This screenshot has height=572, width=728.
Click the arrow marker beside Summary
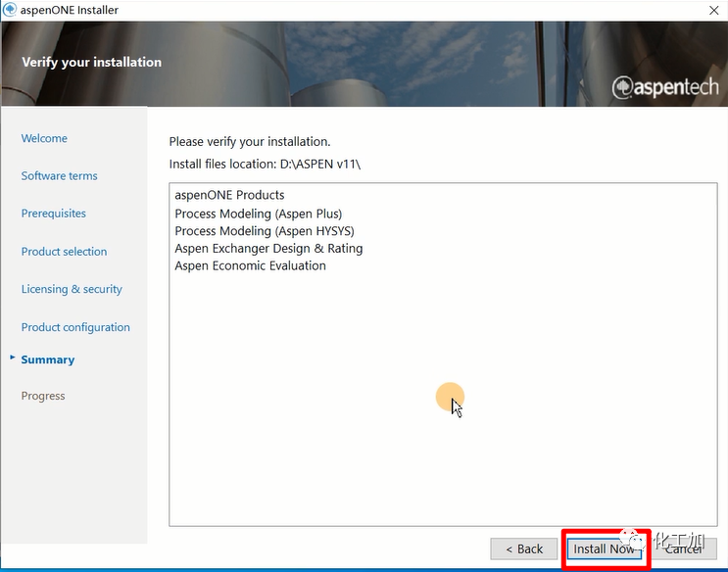click(x=12, y=358)
